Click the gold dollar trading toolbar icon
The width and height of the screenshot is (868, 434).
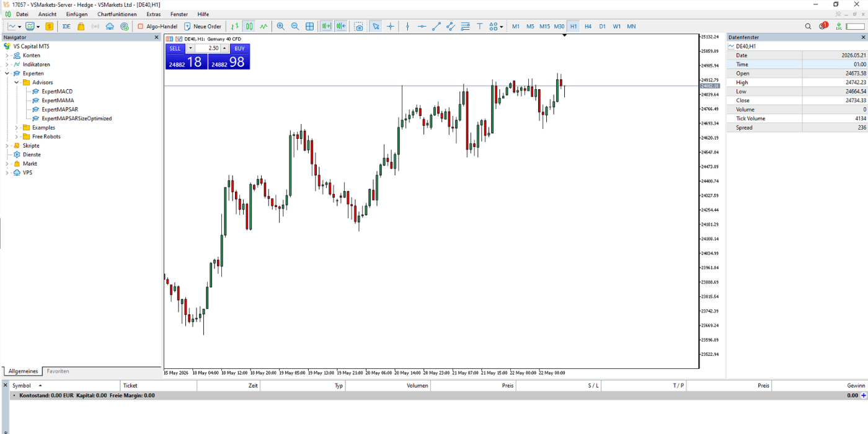point(49,27)
